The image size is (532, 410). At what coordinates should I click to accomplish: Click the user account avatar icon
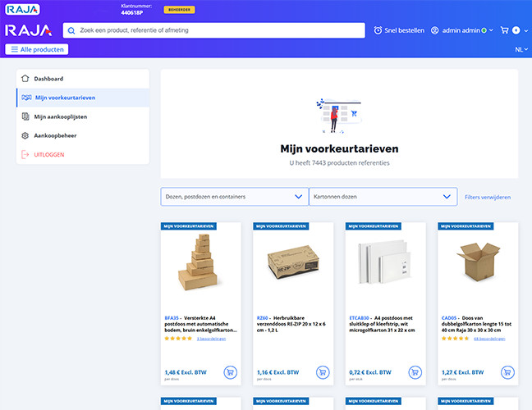click(434, 30)
